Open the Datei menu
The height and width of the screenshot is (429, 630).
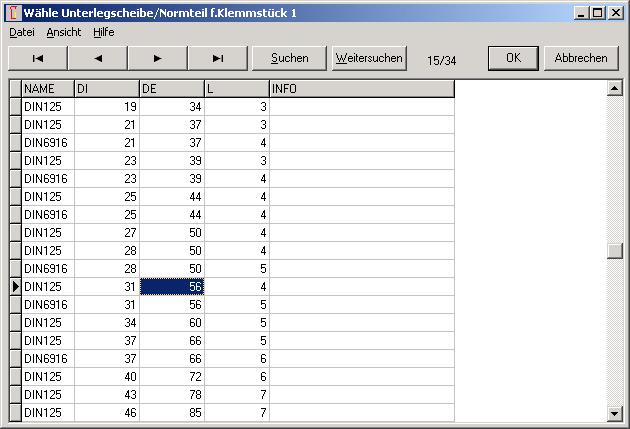tap(22, 32)
